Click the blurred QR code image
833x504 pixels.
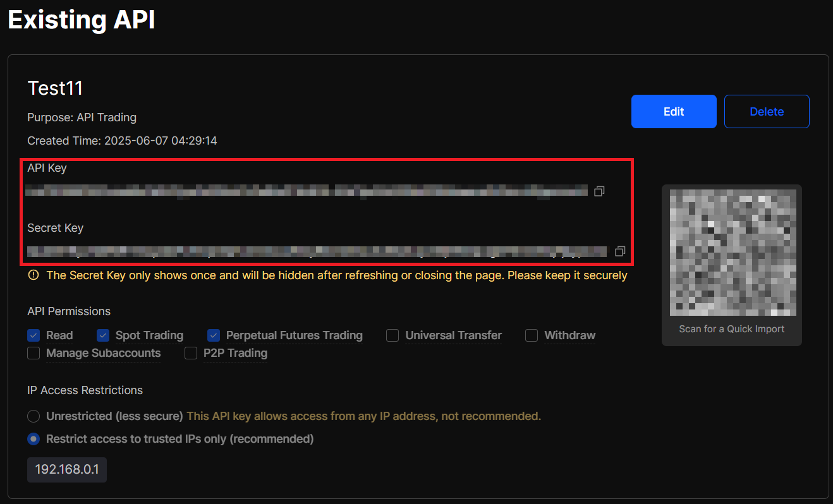coord(733,252)
